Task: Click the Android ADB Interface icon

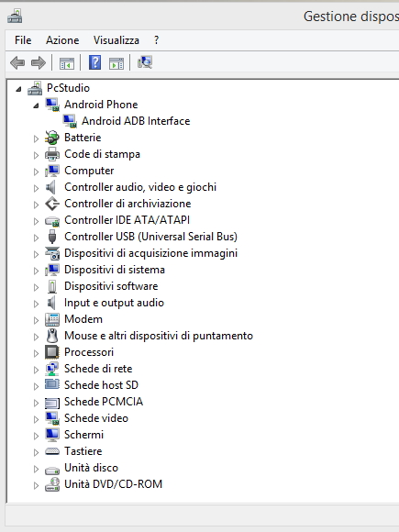Action: (70, 121)
